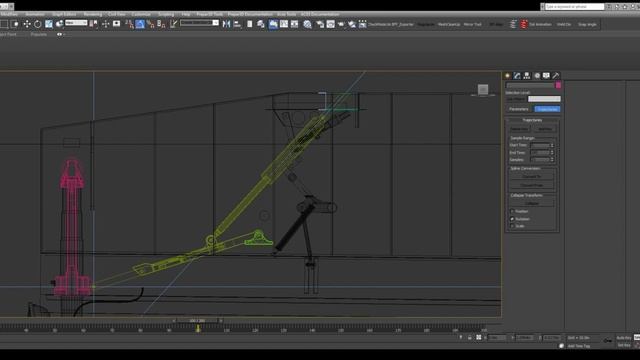The image size is (640, 360).
Task: Toggle the highlighted Angle Snap icon
Action: click(140, 24)
